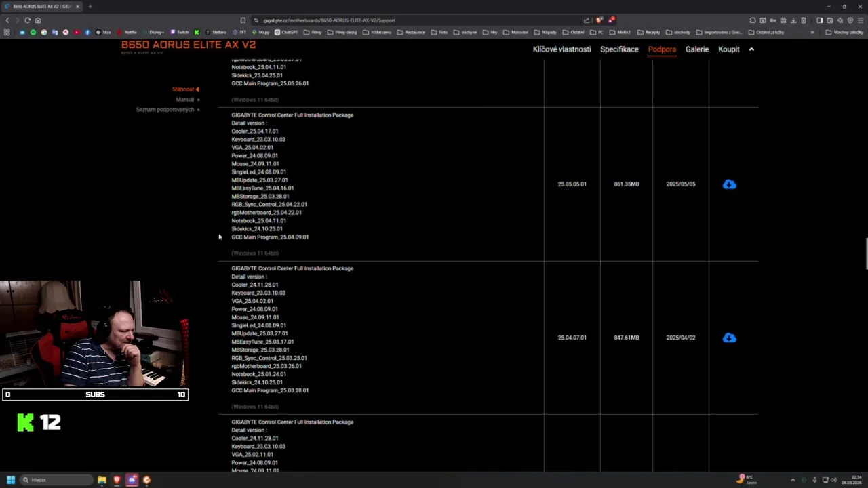This screenshot has height=488, width=868.
Task: Download the 25.05.05.01 Control Center package
Action: (x=729, y=184)
